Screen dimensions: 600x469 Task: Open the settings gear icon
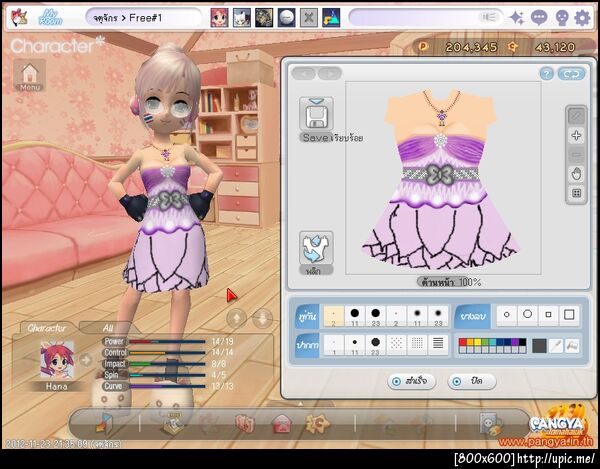coord(582,18)
